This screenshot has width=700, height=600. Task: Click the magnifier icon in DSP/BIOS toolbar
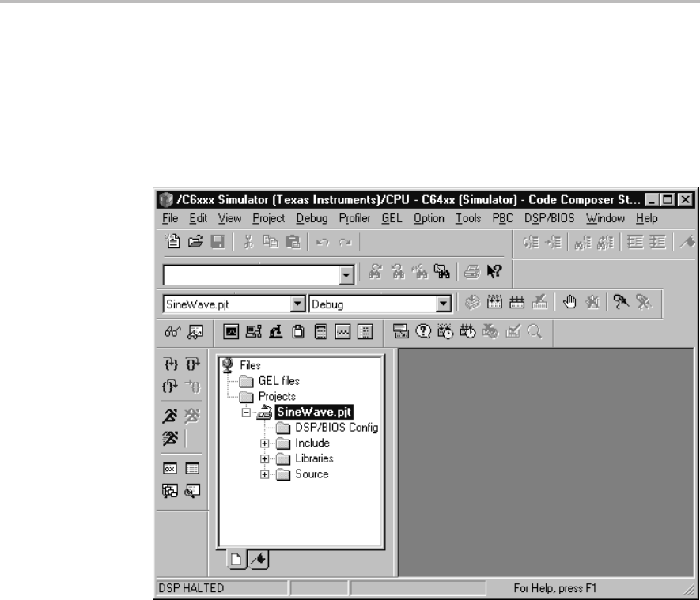tap(535, 331)
